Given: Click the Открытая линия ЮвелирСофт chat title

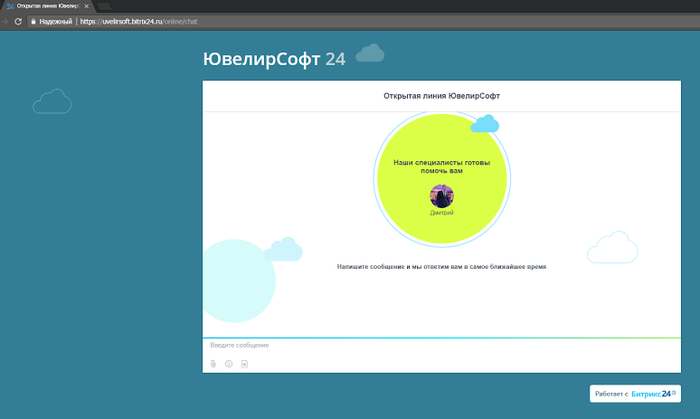Looking at the screenshot, I should point(442,96).
